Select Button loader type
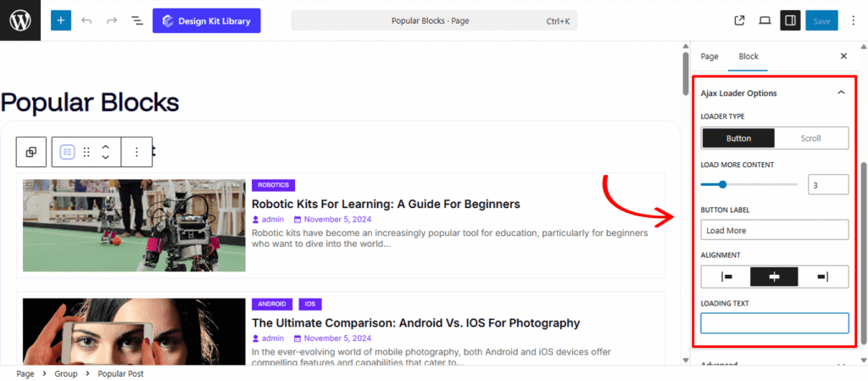Screen dimensions: 868x381 (x=738, y=138)
